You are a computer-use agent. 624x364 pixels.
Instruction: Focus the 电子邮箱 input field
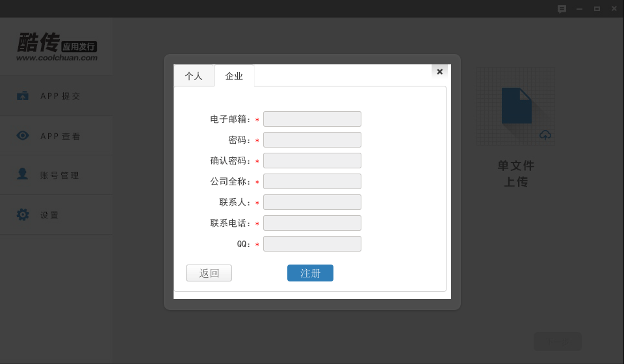pos(313,119)
